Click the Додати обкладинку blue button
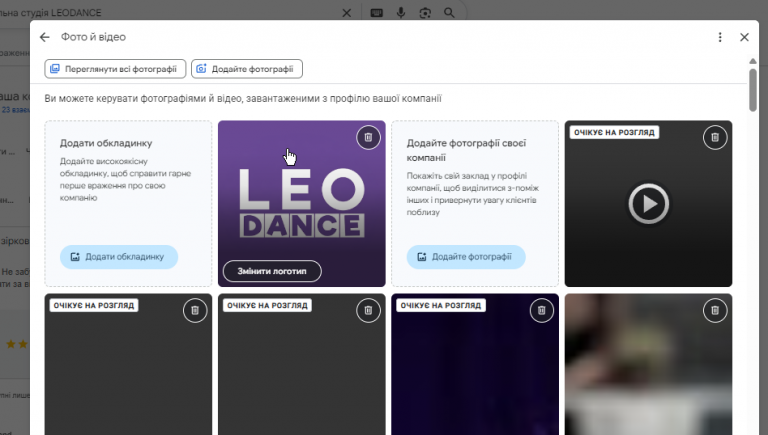The height and width of the screenshot is (435, 768). click(x=119, y=257)
